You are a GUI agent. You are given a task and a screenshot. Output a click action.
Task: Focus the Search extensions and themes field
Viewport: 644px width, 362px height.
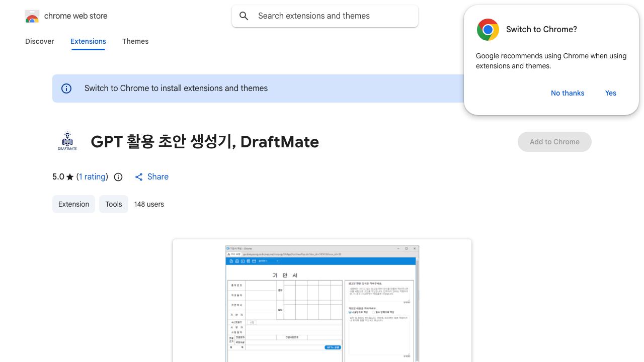pyautogui.click(x=325, y=16)
